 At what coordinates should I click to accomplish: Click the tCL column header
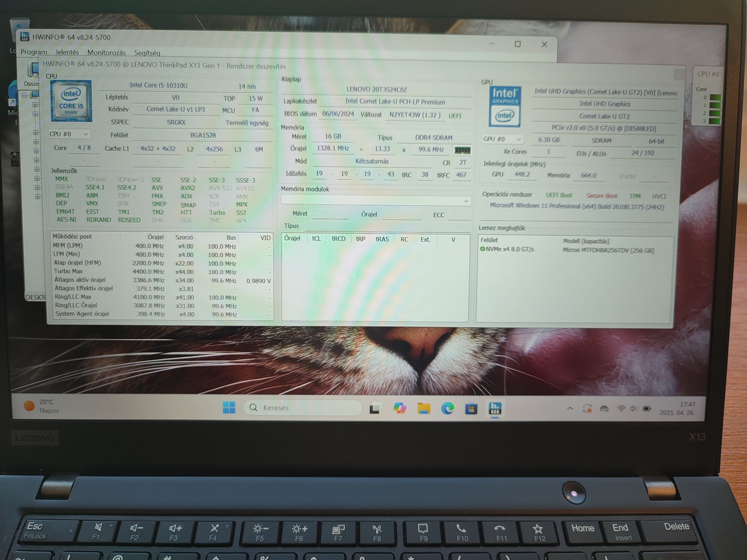pyautogui.click(x=316, y=239)
